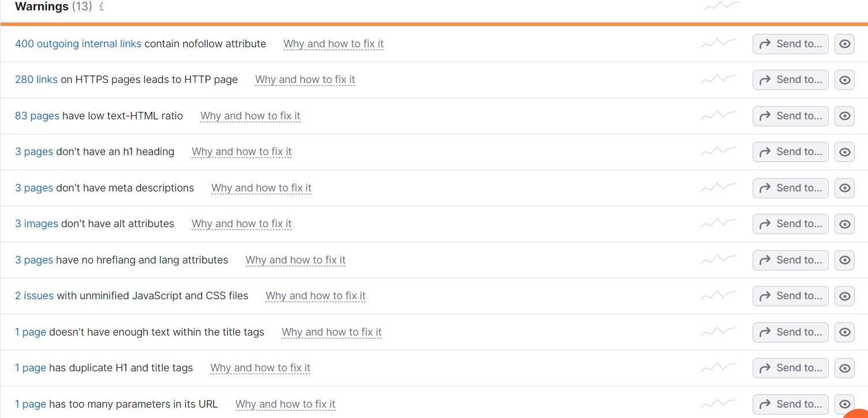This screenshot has height=418, width=868.
Task: Show why and how to fix unminified files
Action: [x=315, y=296]
